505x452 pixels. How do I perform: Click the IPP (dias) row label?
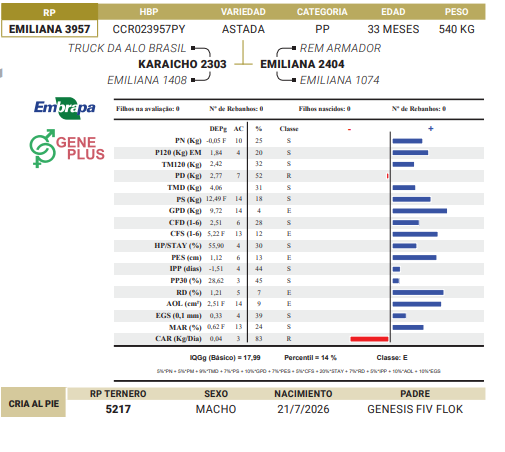(185, 269)
